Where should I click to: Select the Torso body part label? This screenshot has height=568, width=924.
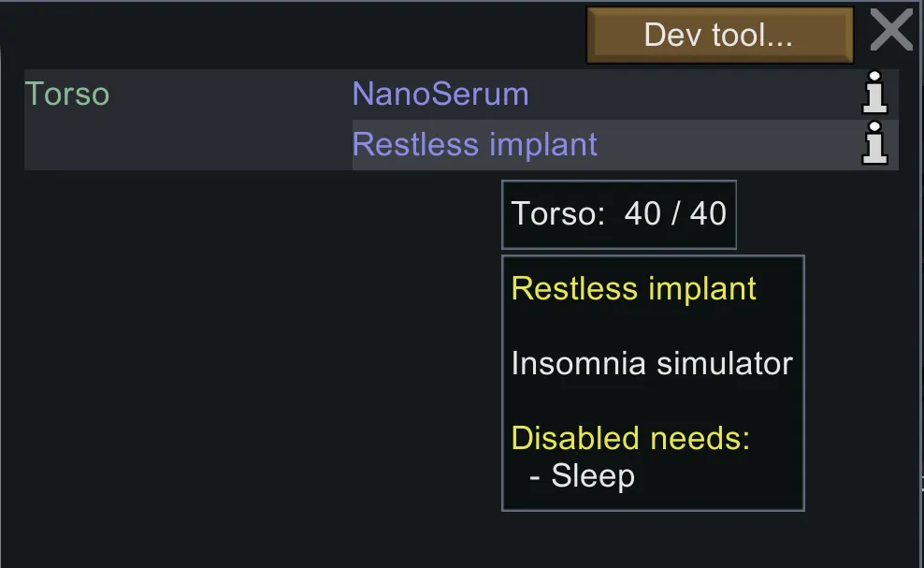pyautogui.click(x=67, y=95)
